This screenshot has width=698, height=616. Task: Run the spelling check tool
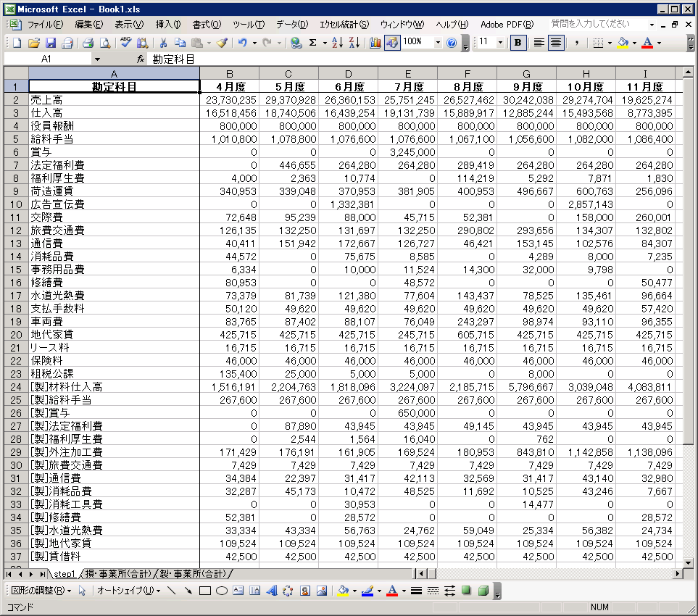(x=126, y=43)
